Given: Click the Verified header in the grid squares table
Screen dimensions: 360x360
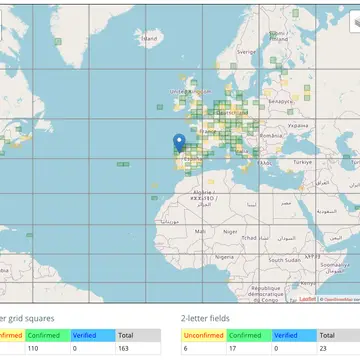Looking at the screenshot, I should click(x=93, y=335).
